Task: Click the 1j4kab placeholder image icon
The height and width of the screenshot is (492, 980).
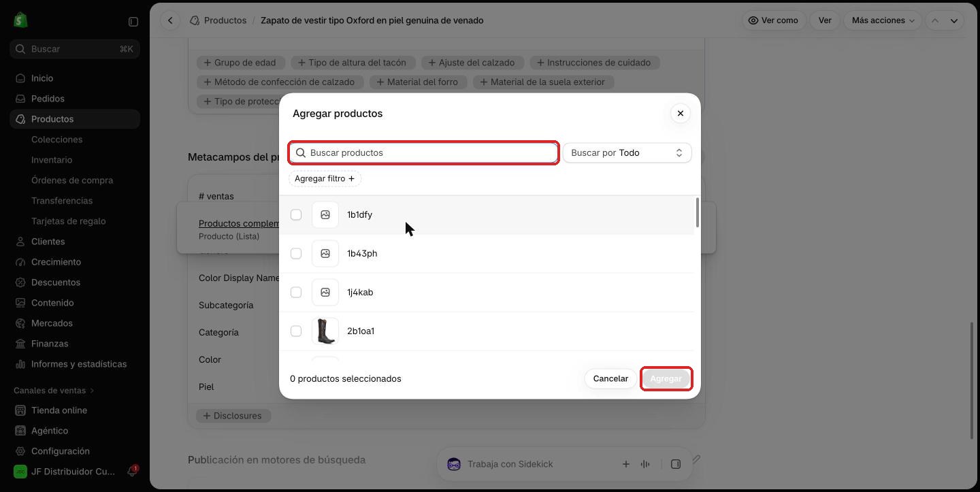Action: click(x=325, y=293)
